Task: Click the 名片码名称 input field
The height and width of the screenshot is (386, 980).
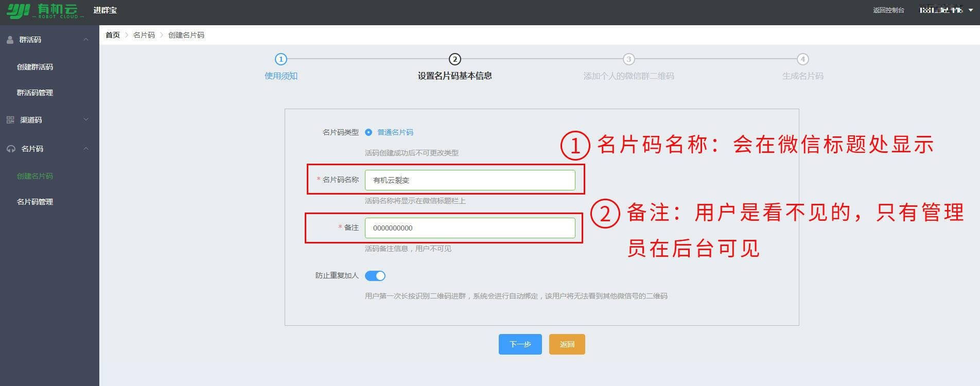Action: pyautogui.click(x=470, y=180)
